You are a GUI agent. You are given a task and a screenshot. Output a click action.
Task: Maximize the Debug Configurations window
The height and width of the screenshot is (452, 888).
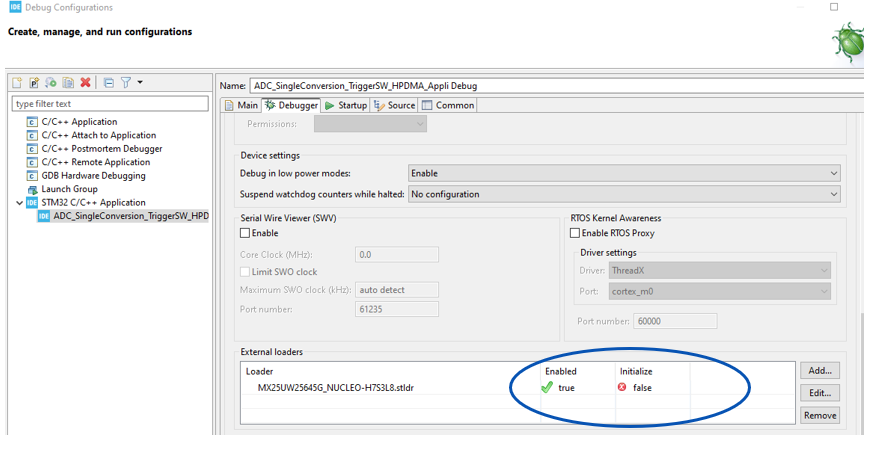834,7
